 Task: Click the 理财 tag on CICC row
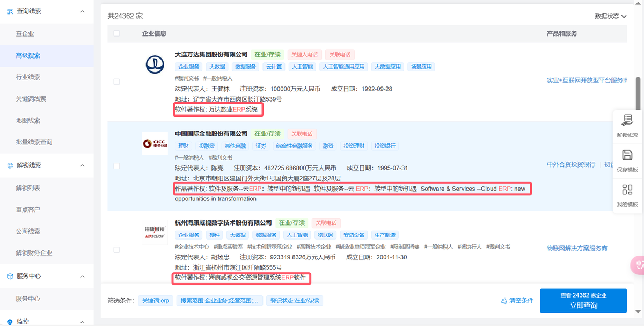click(x=184, y=146)
